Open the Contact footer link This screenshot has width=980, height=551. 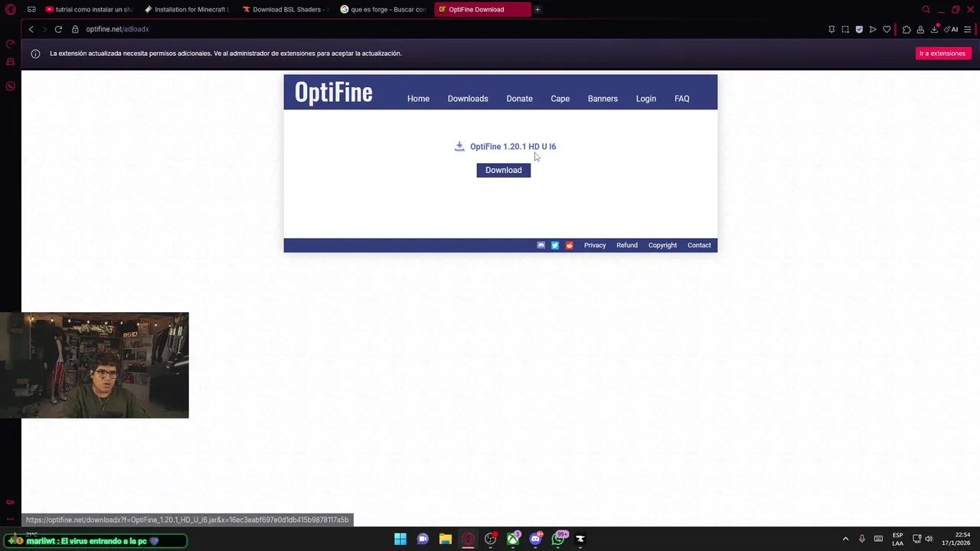pos(699,246)
